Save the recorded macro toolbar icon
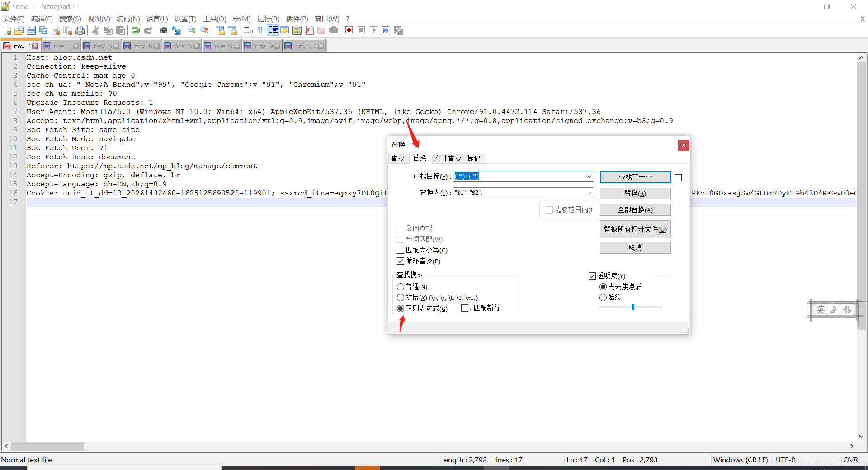The width and height of the screenshot is (868, 470). (398, 30)
